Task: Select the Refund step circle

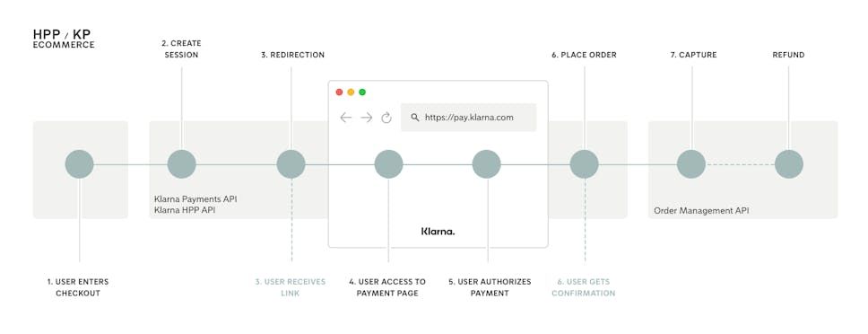Action: click(x=789, y=164)
